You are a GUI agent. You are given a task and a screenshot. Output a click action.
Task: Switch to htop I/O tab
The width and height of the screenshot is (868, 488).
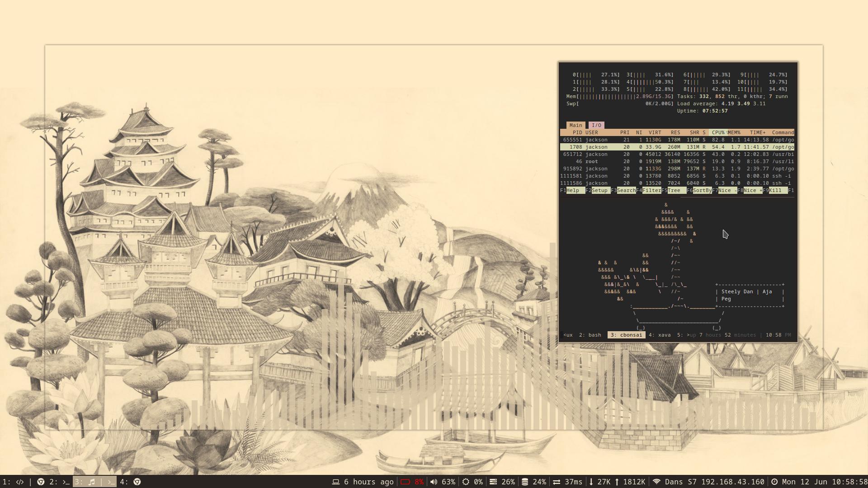tap(596, 125)
